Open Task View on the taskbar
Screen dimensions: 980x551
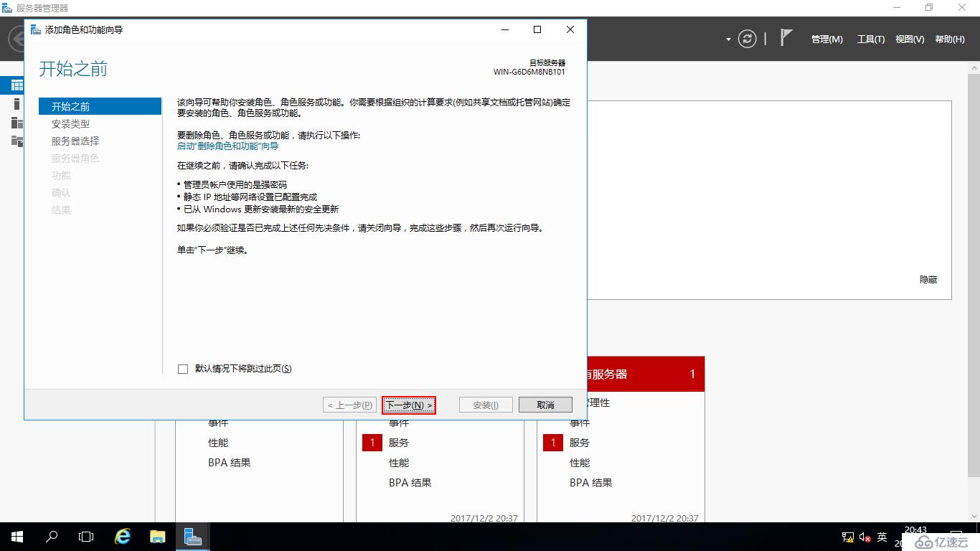tap(86, 537)
